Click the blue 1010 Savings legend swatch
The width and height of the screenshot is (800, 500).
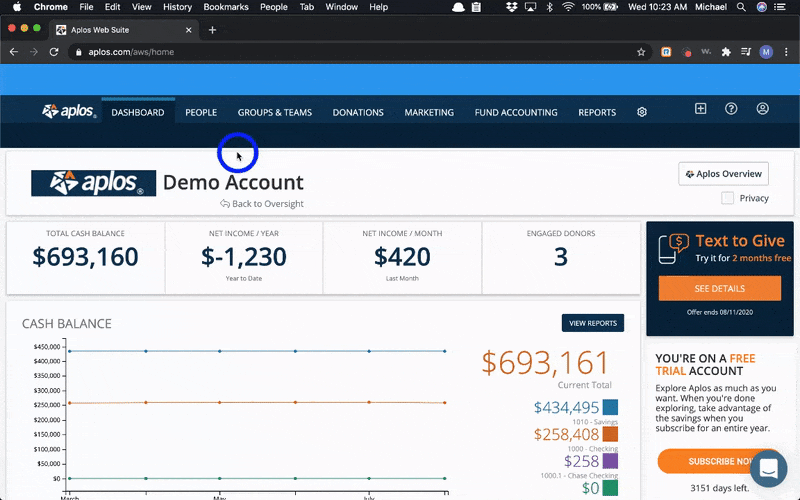pyautogui.click(x=610, y=407)
